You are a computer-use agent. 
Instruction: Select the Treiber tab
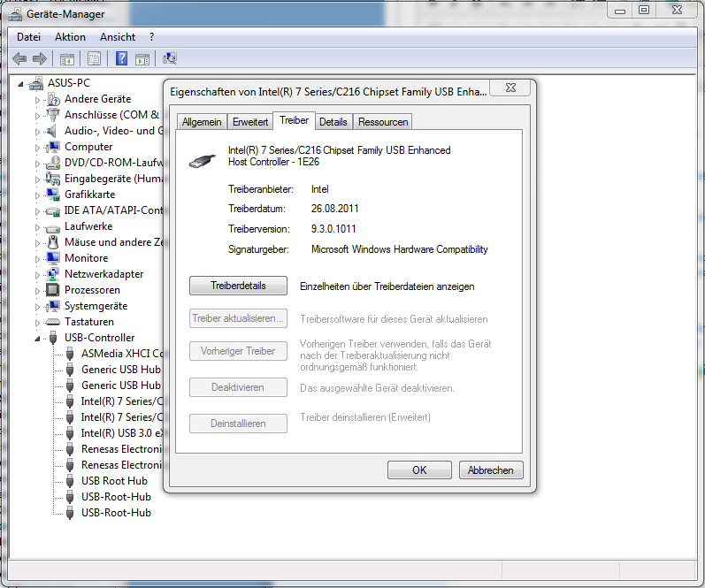pos(294,120)
